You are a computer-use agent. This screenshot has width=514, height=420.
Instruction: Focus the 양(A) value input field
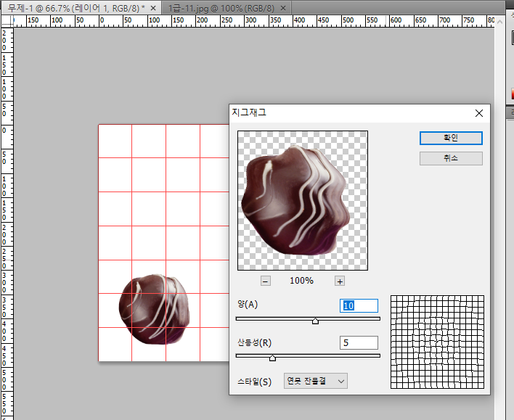pos(359,306)
